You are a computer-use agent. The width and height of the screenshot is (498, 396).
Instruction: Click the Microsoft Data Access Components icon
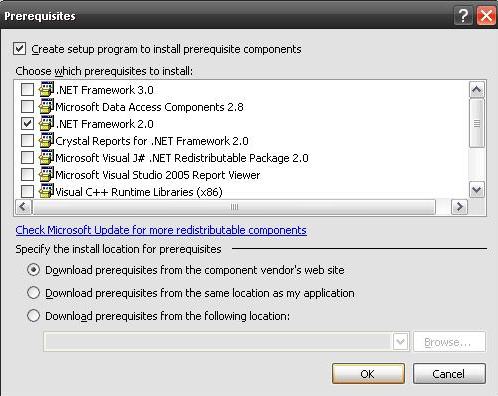pyautogui.click(x=46, y=106)
